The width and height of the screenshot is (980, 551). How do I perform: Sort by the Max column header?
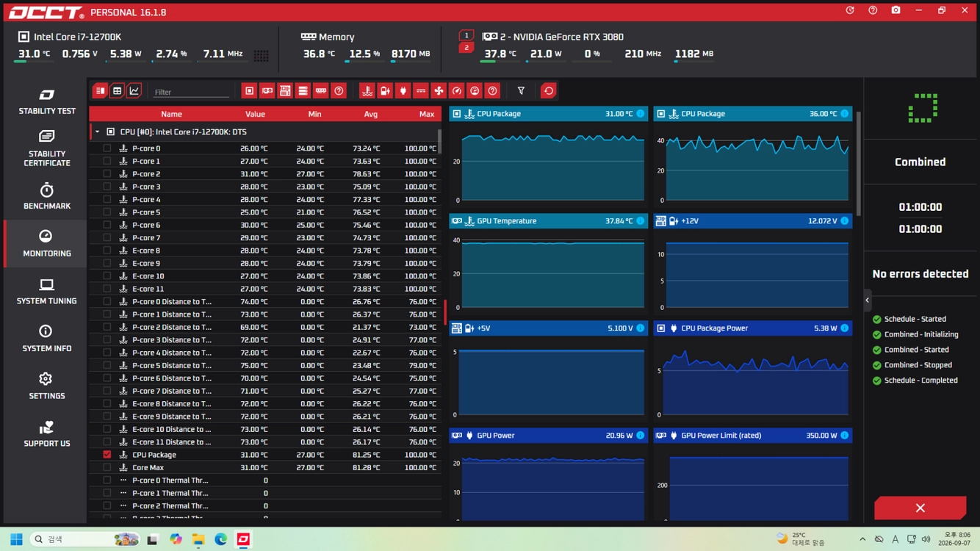tap(427, 114)
